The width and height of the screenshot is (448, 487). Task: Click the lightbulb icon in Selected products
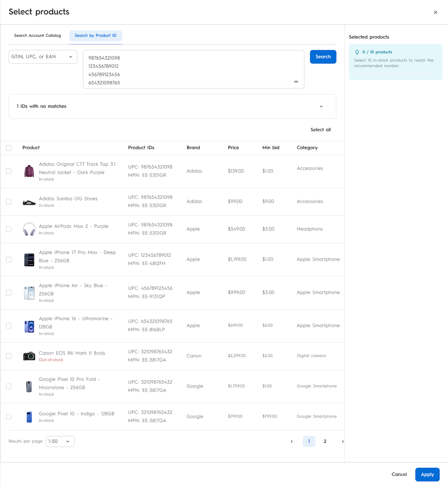pyautogui.click(x=357, y=52)
